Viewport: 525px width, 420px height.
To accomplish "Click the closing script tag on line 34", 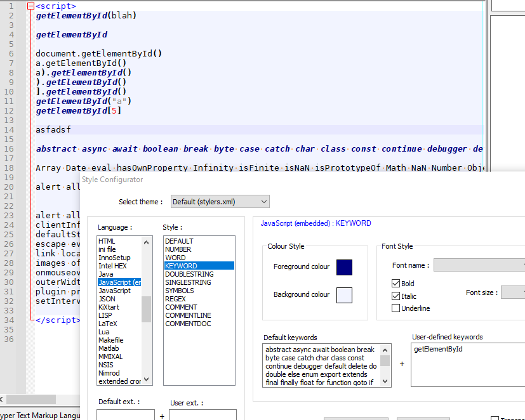I will [58, 320].
